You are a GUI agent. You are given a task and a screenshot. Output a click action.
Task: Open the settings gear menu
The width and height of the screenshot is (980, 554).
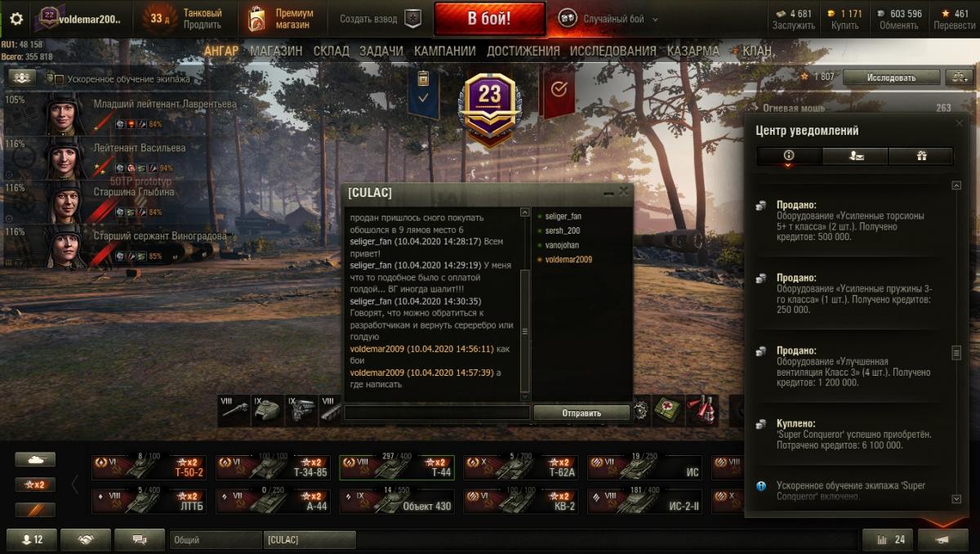tap(16, 18)
